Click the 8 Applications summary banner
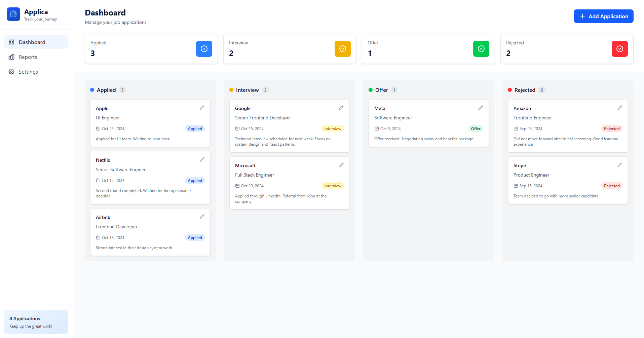644x338 pixels. [x=36, y=322]
